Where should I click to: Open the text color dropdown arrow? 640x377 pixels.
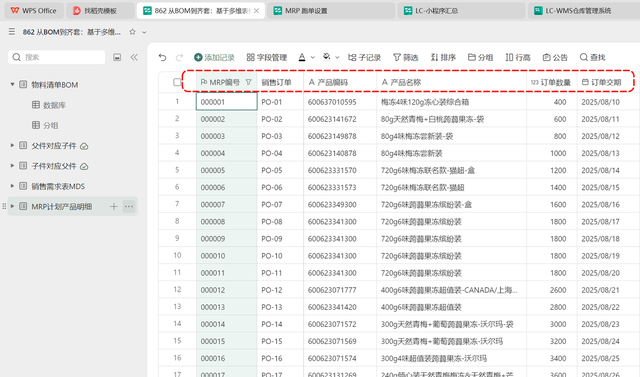point(313,58)
